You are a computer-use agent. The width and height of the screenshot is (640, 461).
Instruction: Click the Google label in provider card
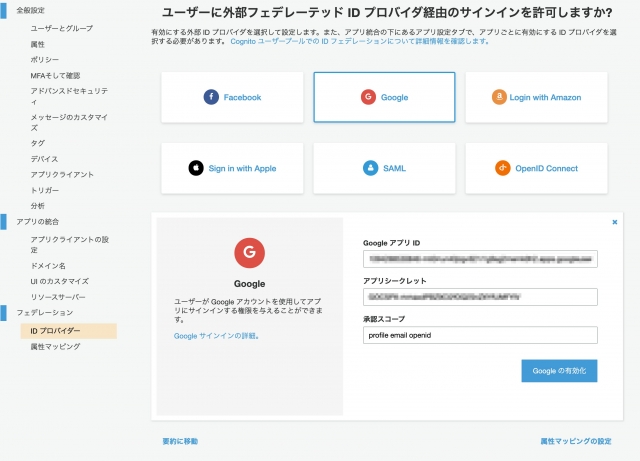pos(394,98)
